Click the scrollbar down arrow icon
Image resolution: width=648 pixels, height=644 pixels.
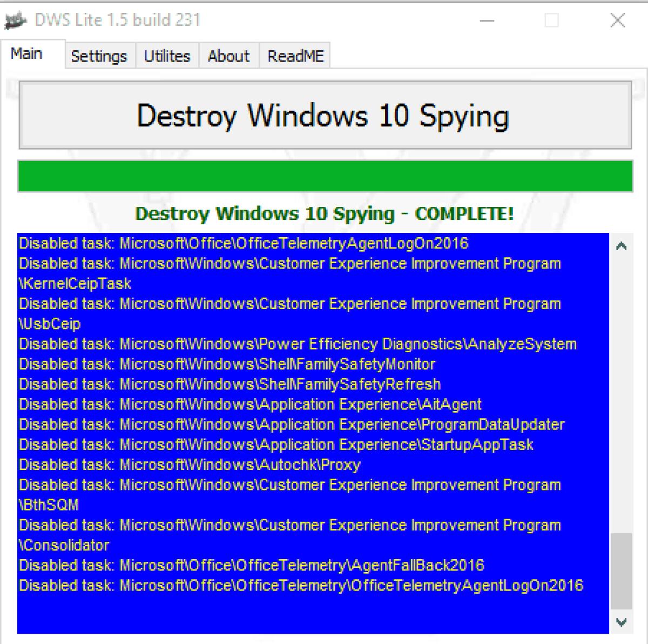coord(622,622)
